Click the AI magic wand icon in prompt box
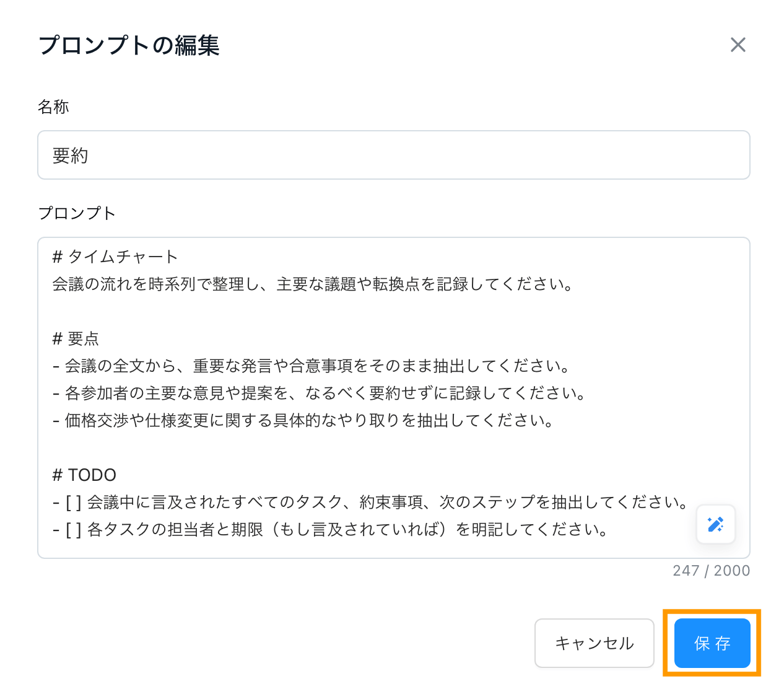The height and width of the screenshot is (694, 784). (715, 525)
